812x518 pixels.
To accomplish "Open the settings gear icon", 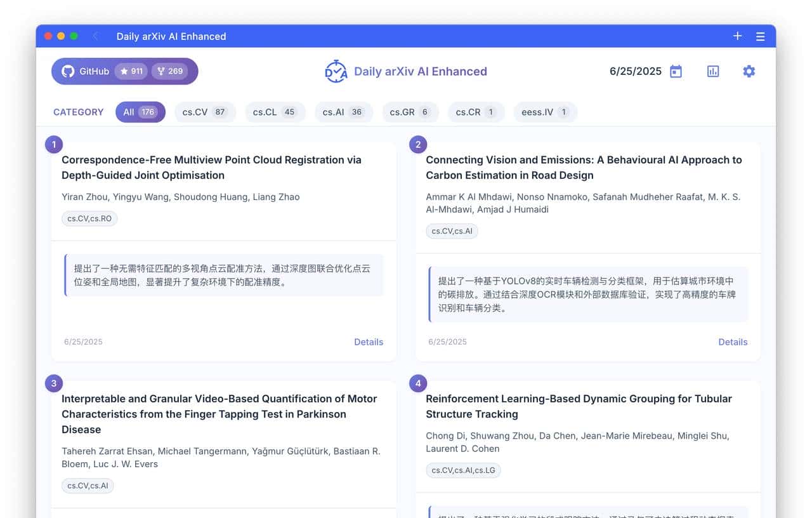I will [x=749, y=72].
